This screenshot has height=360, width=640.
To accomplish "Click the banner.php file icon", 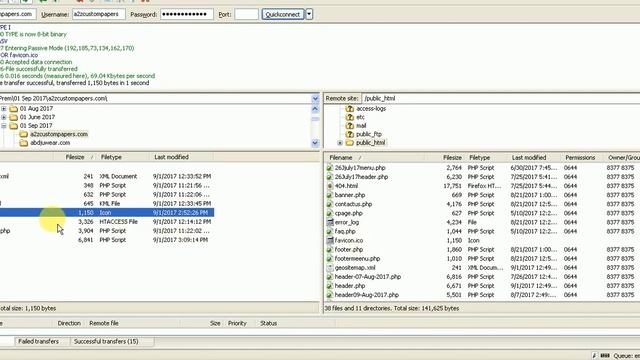I will point(330,195).
